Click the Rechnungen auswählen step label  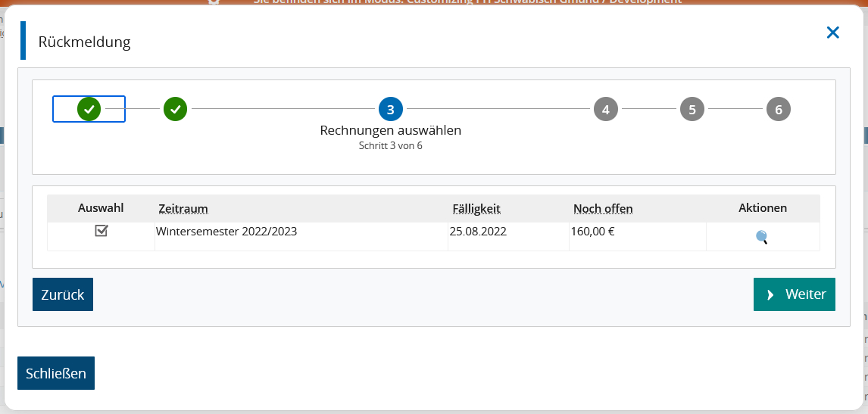click(390, 130)
